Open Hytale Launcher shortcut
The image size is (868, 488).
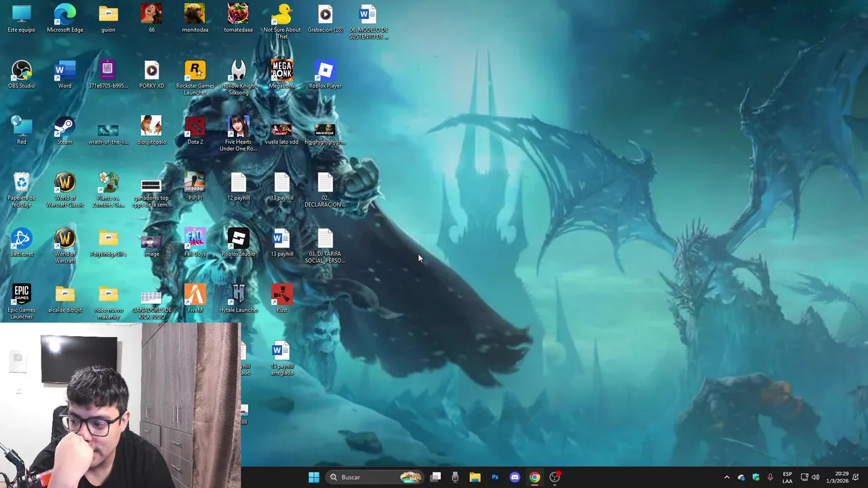point(238,299)
